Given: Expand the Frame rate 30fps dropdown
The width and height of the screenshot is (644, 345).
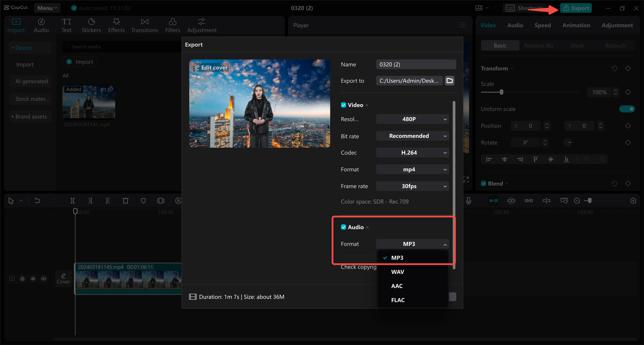Looking at the screenshot, I should tap(412, 186).
